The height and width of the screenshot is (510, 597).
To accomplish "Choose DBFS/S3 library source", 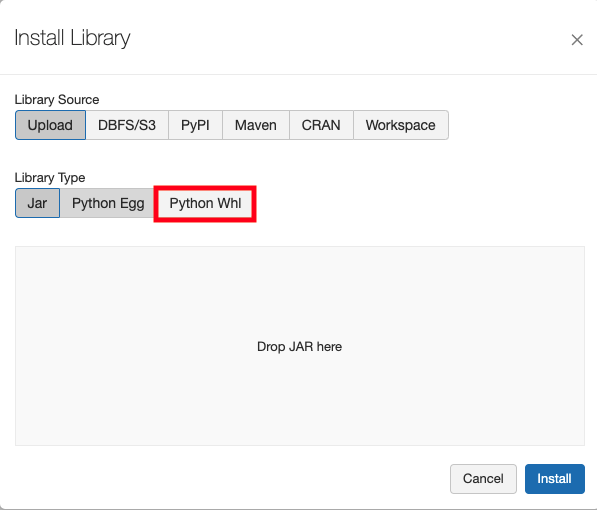I will coord(127,125).
